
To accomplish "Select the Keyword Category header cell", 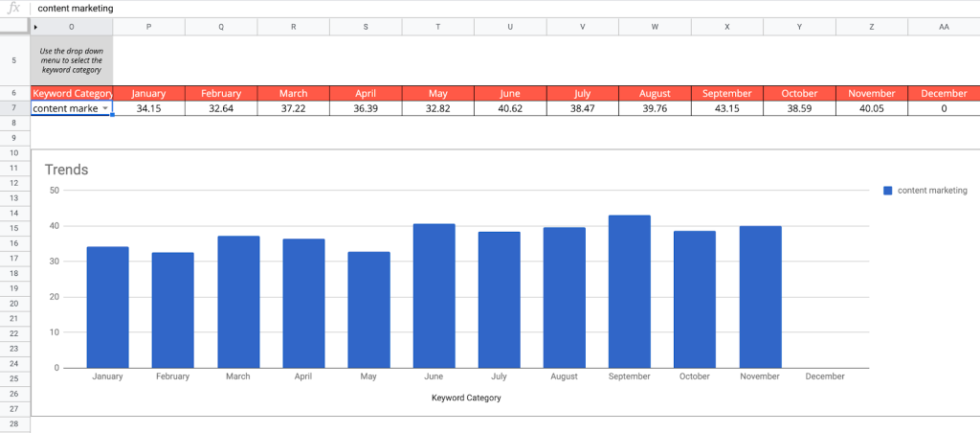I will 72,93.
